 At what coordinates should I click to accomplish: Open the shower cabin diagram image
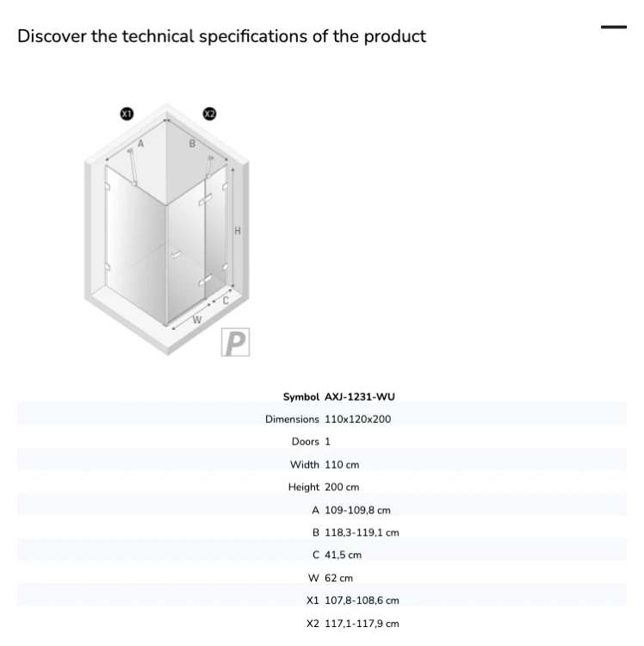[x=167, y=229]
